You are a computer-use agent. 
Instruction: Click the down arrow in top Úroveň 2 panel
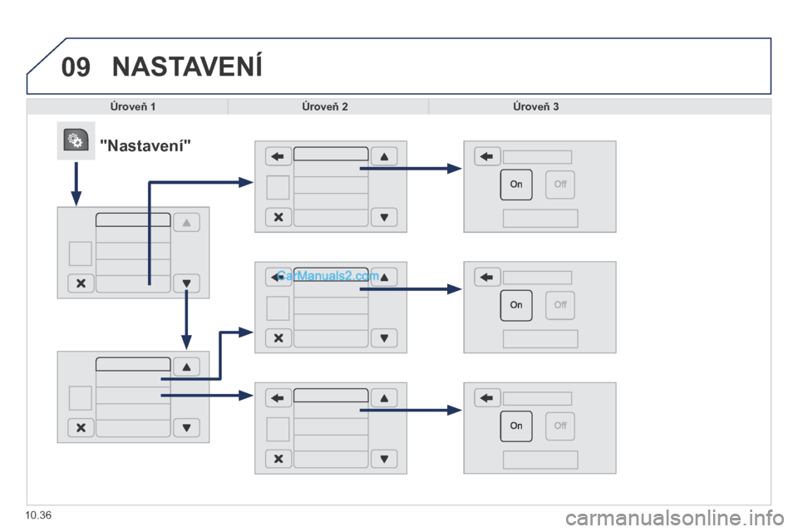(384, 218)
